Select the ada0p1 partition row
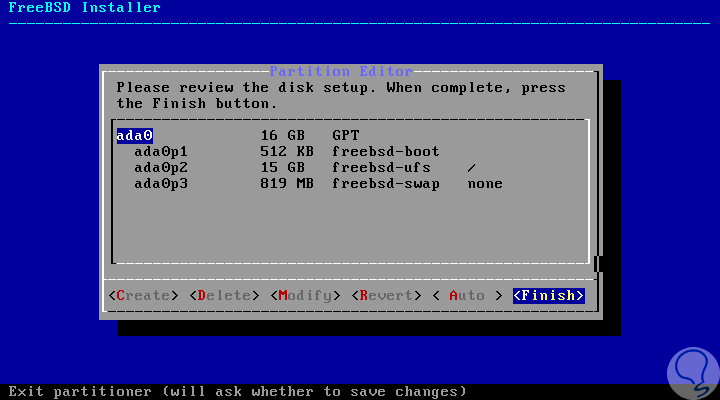 pos(350,152)
